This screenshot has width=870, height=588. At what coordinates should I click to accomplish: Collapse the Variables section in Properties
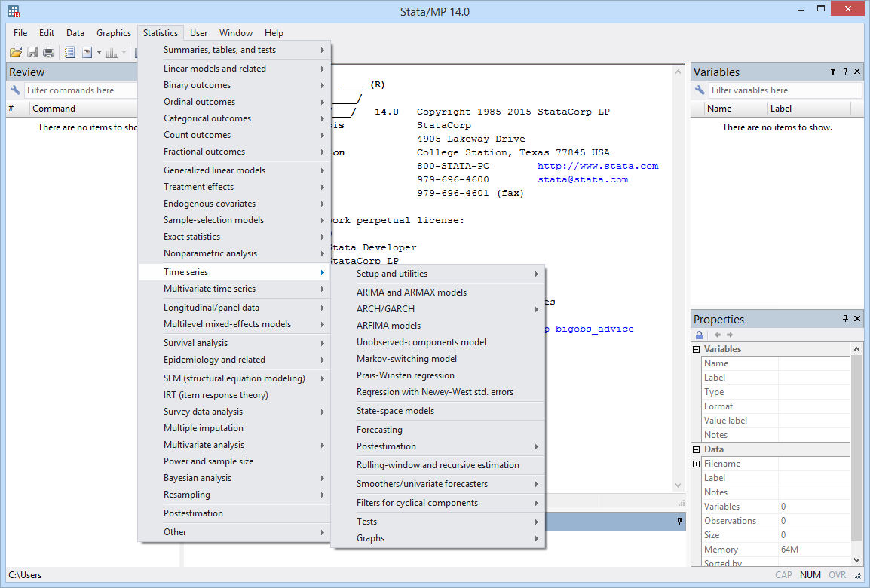(x=696, y=349)
